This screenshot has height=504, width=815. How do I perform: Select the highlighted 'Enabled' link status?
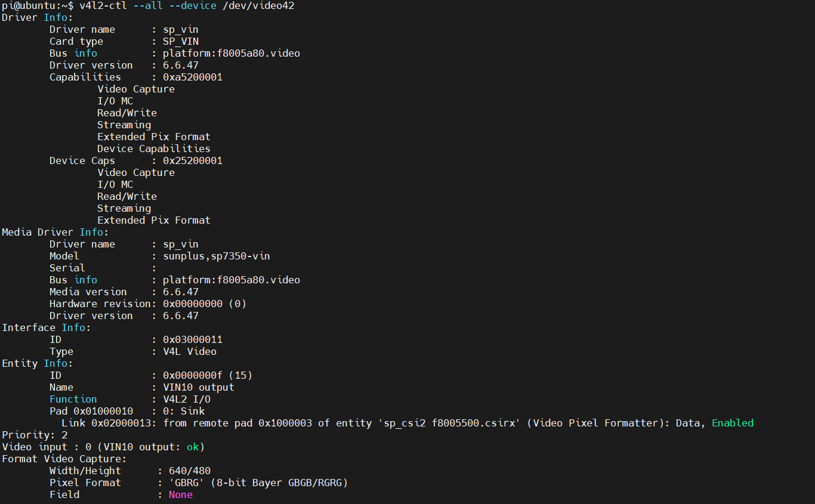tap(733, 423)
